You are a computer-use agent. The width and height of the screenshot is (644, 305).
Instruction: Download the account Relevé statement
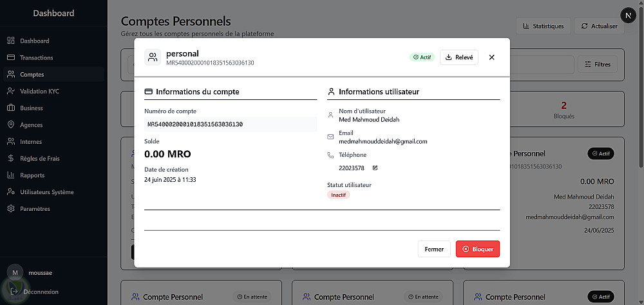(x=459, y=57)
